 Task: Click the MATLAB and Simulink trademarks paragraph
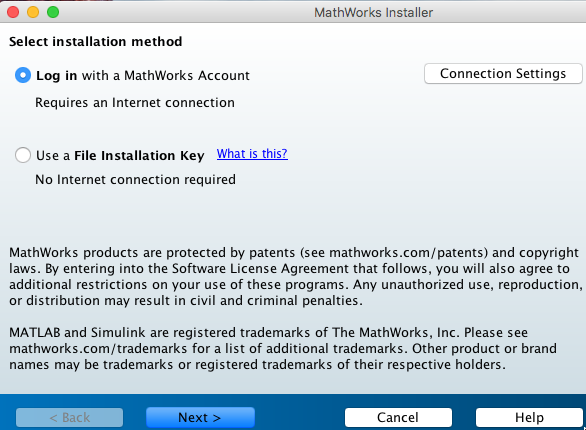pyautogui.click(x=283, y=349)
